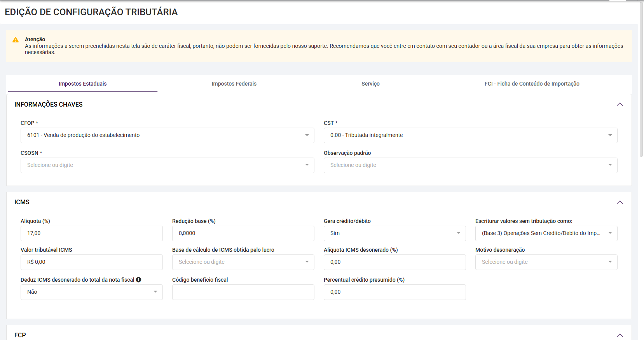The height and width of the screenshot is (342, 644).
Task: Click the info icon beside Deduz ICMS desonerado
Action: [138, 280]
